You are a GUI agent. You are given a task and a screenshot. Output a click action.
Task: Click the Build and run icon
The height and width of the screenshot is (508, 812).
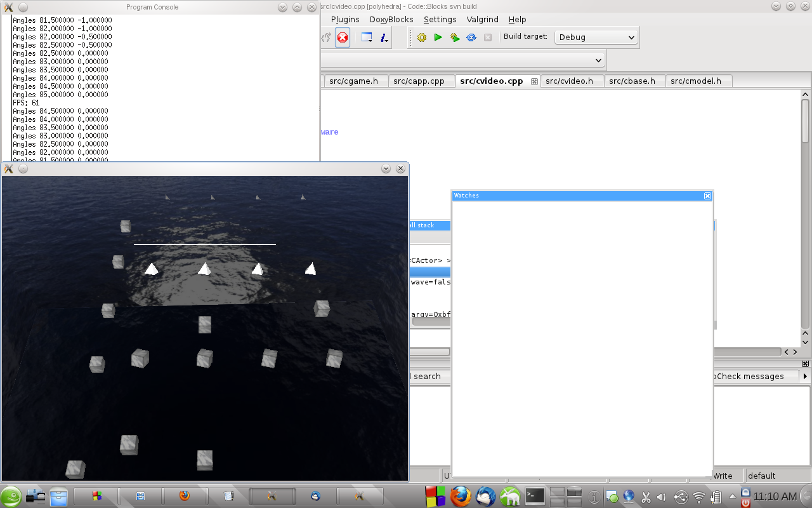pos(455,37)
